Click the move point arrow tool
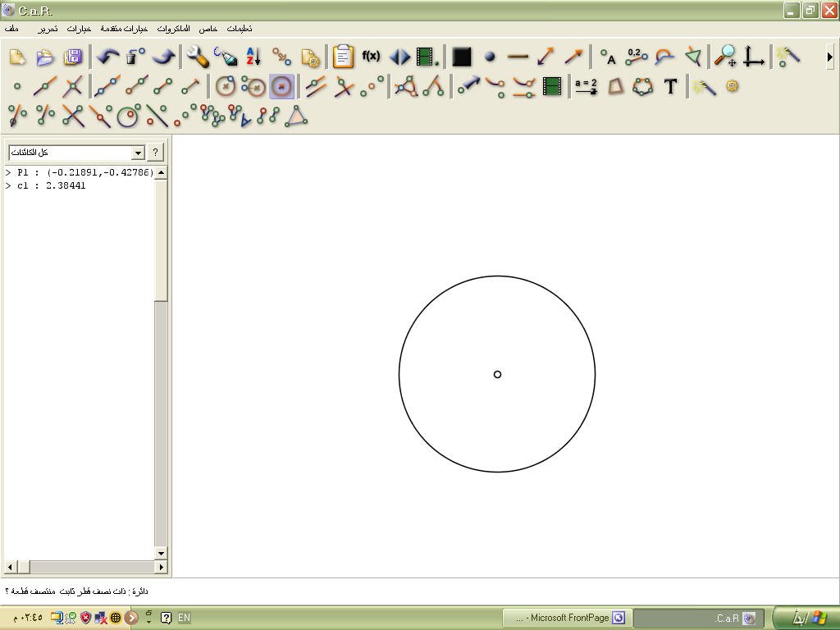This screenshot has height=630, width=840. (x=468, y=86)
